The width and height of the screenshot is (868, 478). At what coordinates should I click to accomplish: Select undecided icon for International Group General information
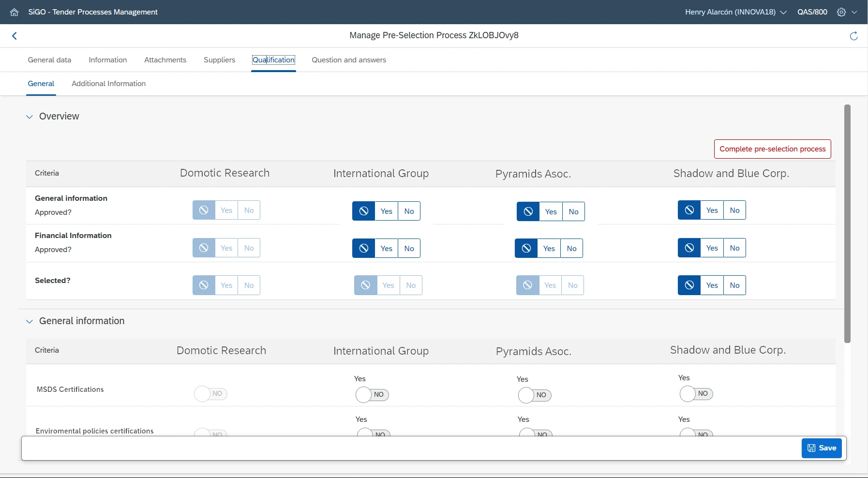pos(363,211)
